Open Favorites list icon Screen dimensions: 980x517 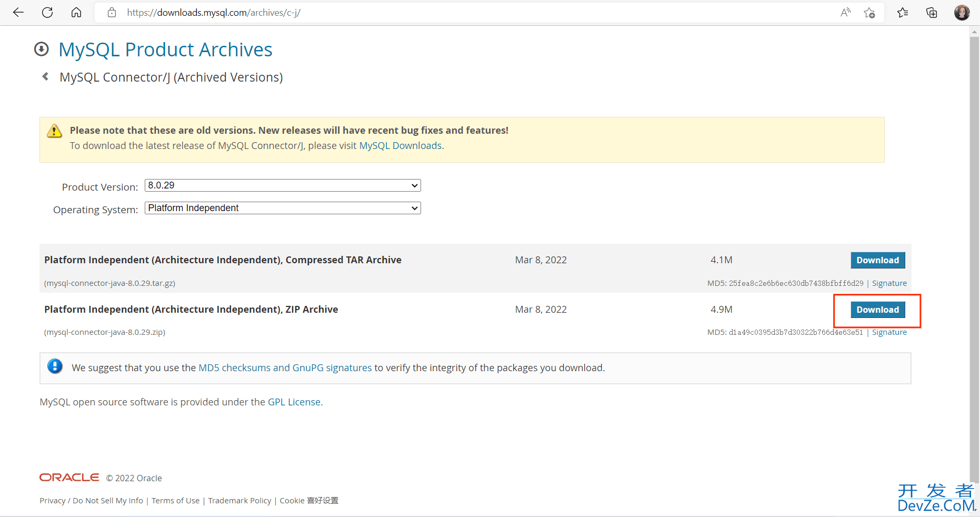(903, 13)
